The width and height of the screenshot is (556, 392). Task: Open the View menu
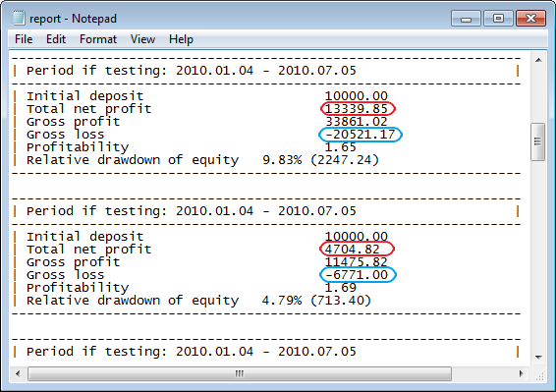142,39
